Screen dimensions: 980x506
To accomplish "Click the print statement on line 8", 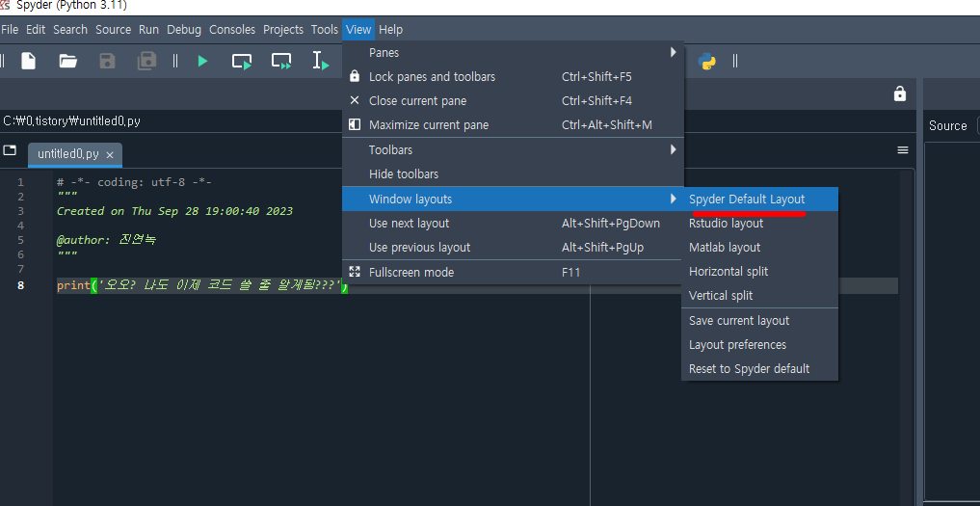I will (201, 286).
